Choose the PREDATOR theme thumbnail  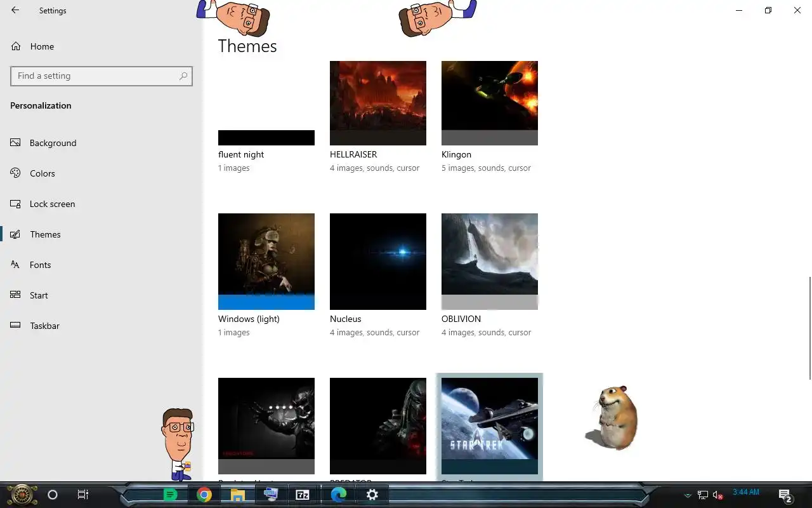coord(378,425)
